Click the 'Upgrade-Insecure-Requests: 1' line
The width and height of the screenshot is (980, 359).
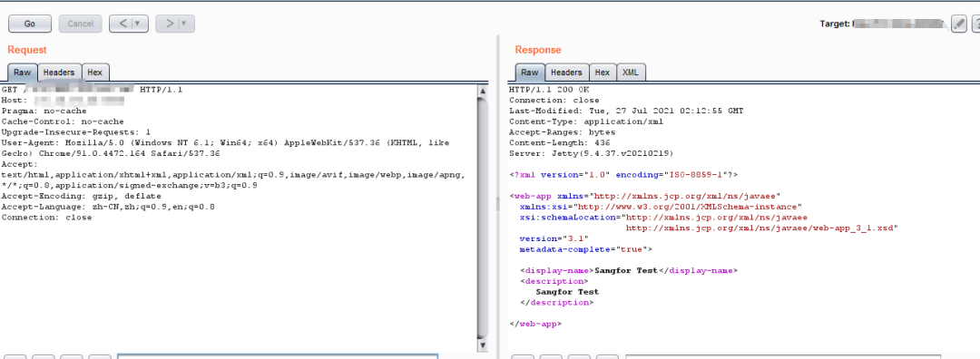pyautogui.click(x=75, y=132)
